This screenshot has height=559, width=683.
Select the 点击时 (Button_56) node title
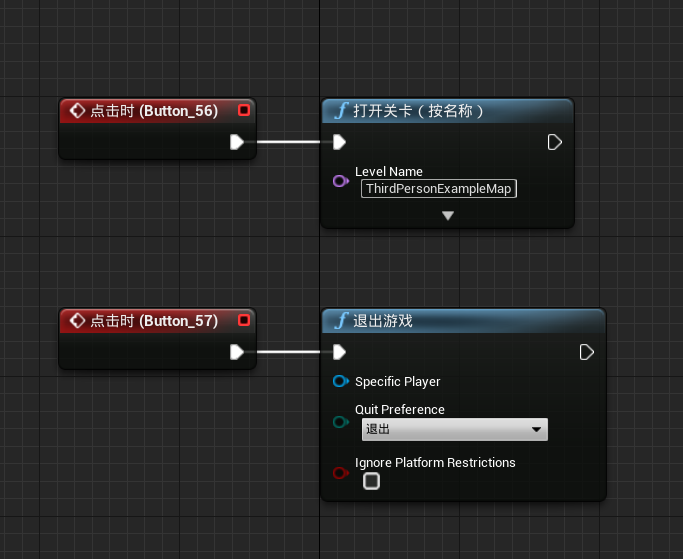(x=154, y=111)
